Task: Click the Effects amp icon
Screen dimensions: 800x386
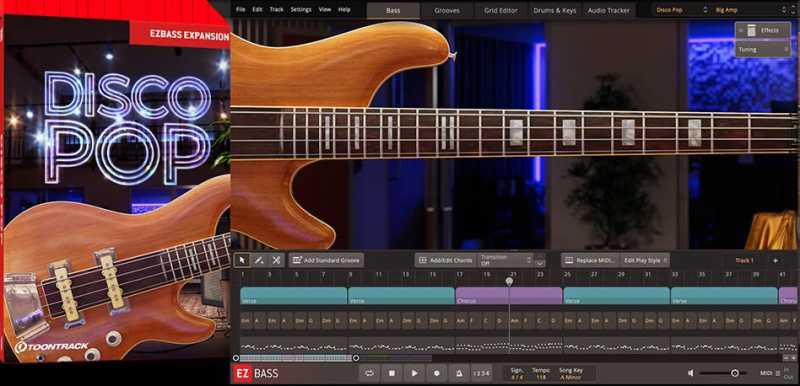Action: [x=752, y=31]
